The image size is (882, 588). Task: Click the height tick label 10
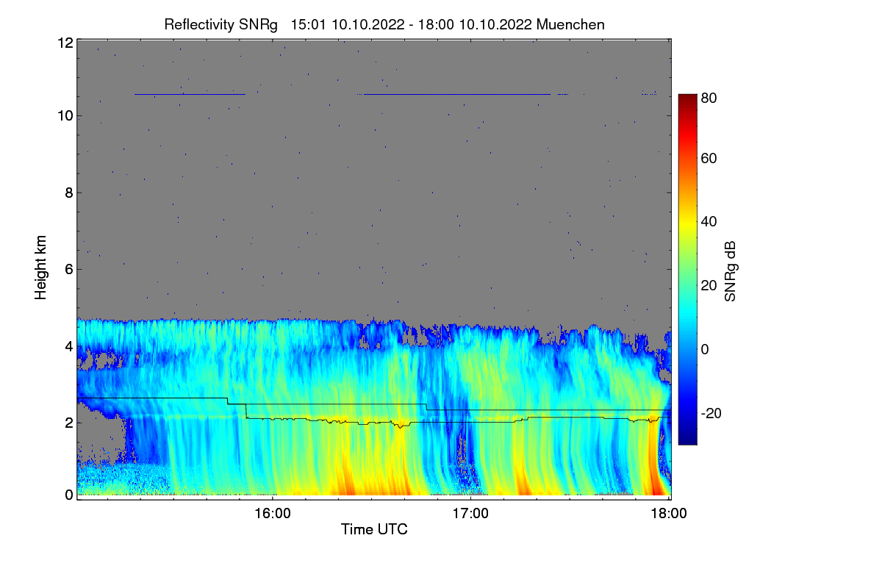[64, 115]
